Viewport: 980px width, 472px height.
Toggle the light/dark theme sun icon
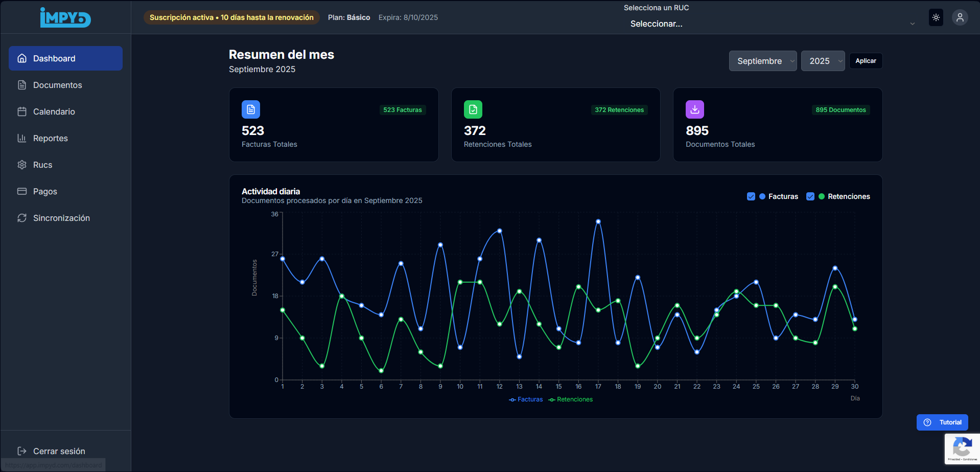point(936,17)
